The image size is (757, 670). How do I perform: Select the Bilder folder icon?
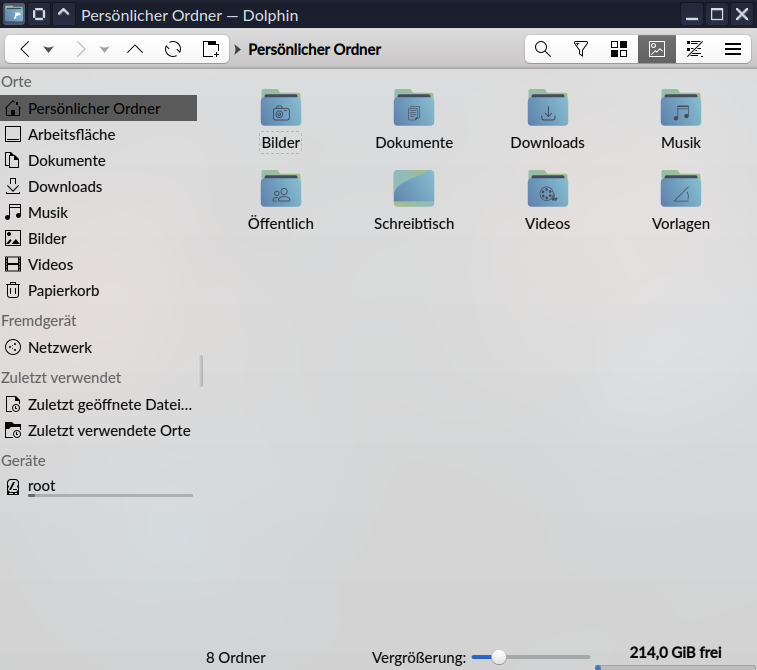280,108
